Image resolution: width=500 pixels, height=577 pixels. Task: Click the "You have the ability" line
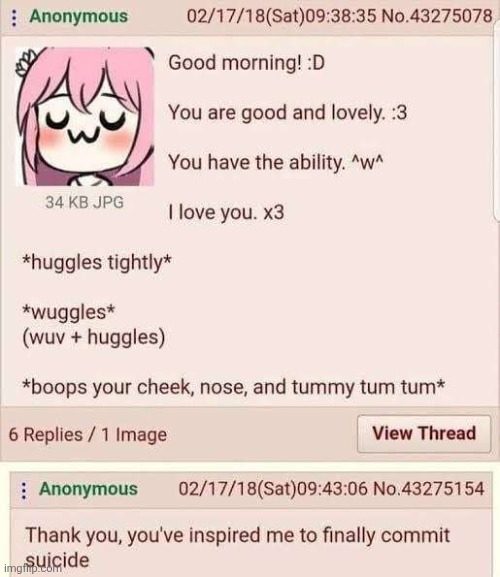coord(276,162)
